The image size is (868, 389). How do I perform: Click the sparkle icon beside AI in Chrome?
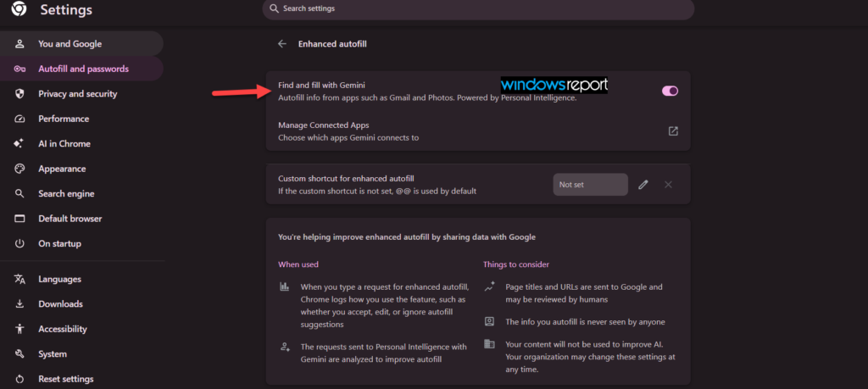click(x=19, y=144)
